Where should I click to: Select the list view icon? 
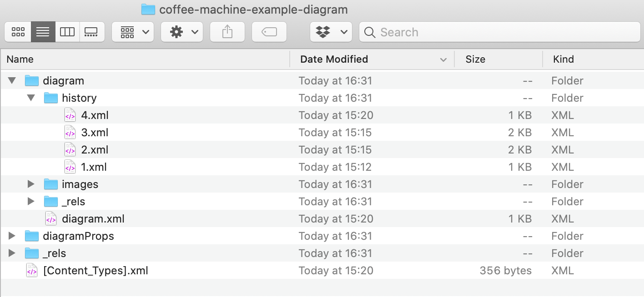click(x=43, y=32)
